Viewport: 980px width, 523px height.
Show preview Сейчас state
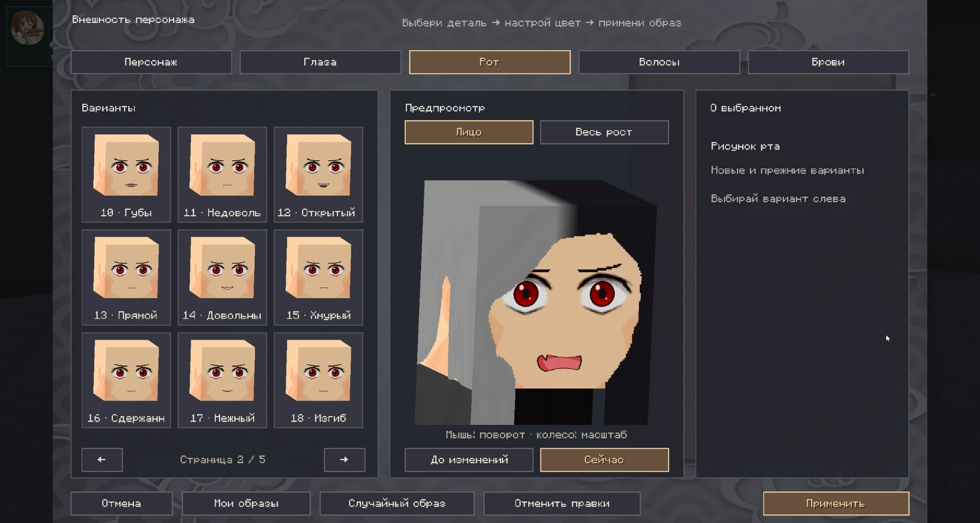tap(604, 460)
